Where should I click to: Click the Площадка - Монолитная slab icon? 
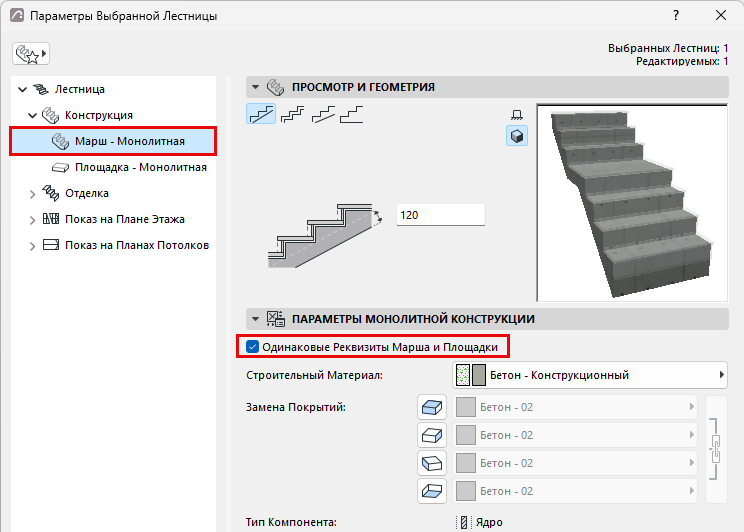click(60, 168)
